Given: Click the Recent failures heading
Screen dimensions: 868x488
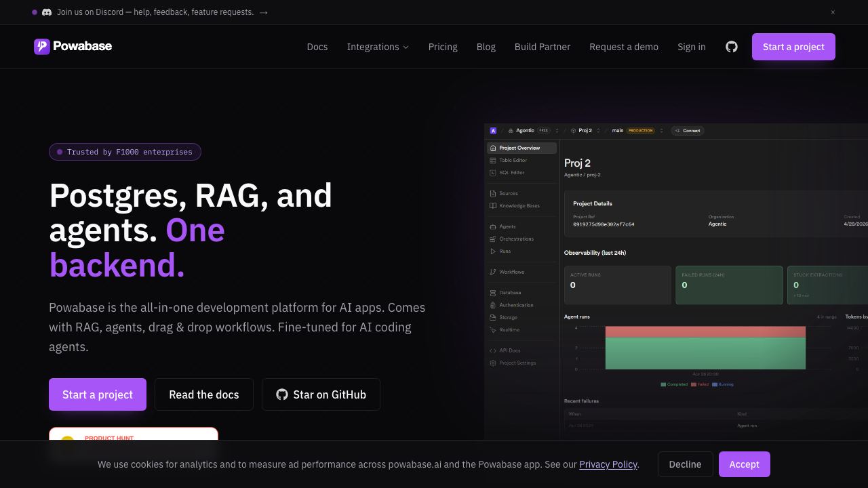Looking at the screenshot, I should [581, 401].
